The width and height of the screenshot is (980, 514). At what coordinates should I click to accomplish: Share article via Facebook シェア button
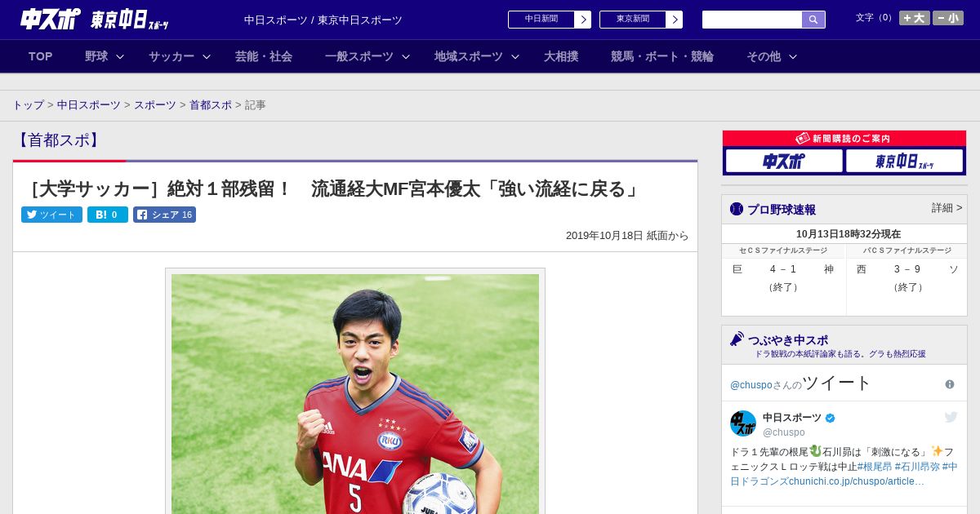coord(164,215)
